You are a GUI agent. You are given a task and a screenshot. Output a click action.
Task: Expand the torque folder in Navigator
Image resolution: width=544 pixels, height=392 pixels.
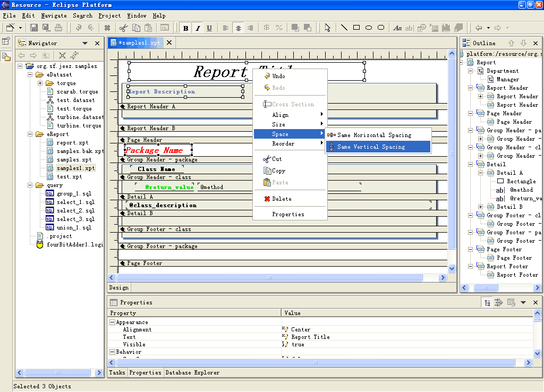[40, 83]
